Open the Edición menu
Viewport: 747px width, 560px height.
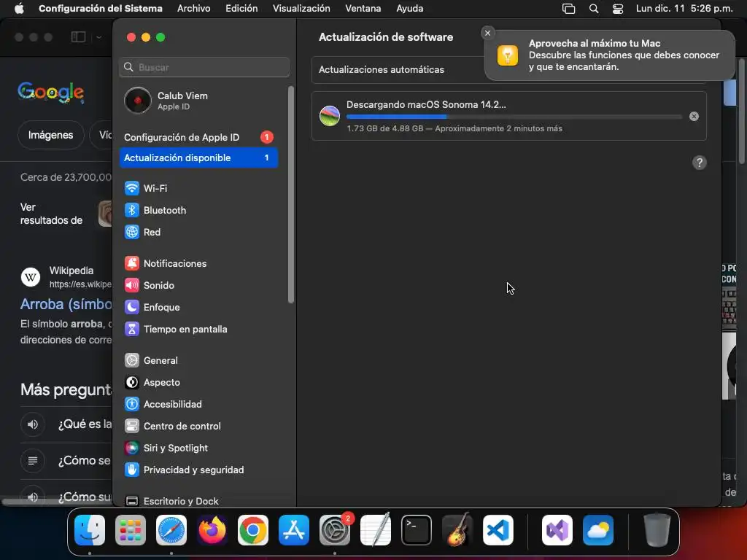pyautogui.click(x=241, y=9)
